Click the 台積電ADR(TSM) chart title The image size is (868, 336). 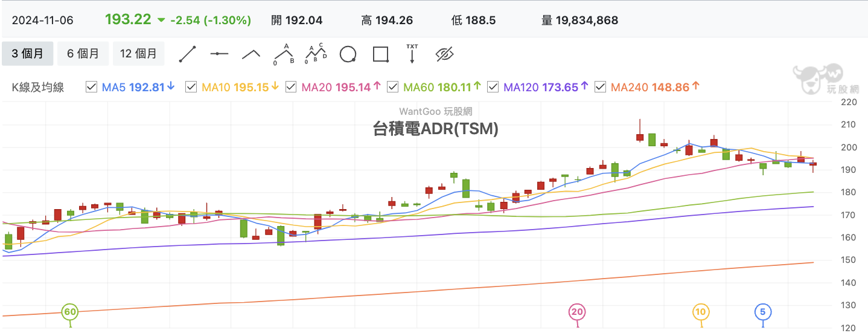click(x=435, y=128)
